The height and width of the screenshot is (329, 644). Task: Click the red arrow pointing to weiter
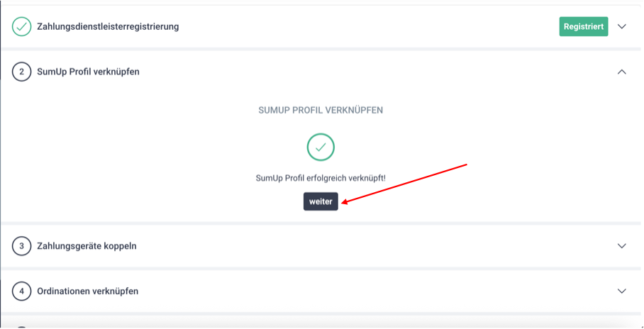[404, 183]
